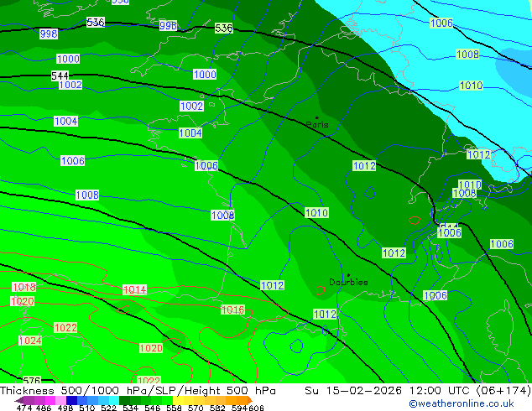Click the 576 height contour label

point(32,380)
